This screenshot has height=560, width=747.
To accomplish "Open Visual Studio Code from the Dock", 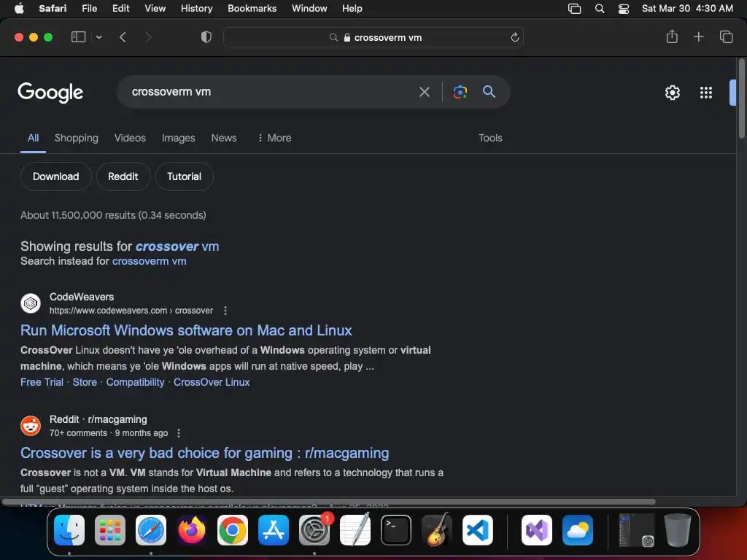I will pos(478,530).
